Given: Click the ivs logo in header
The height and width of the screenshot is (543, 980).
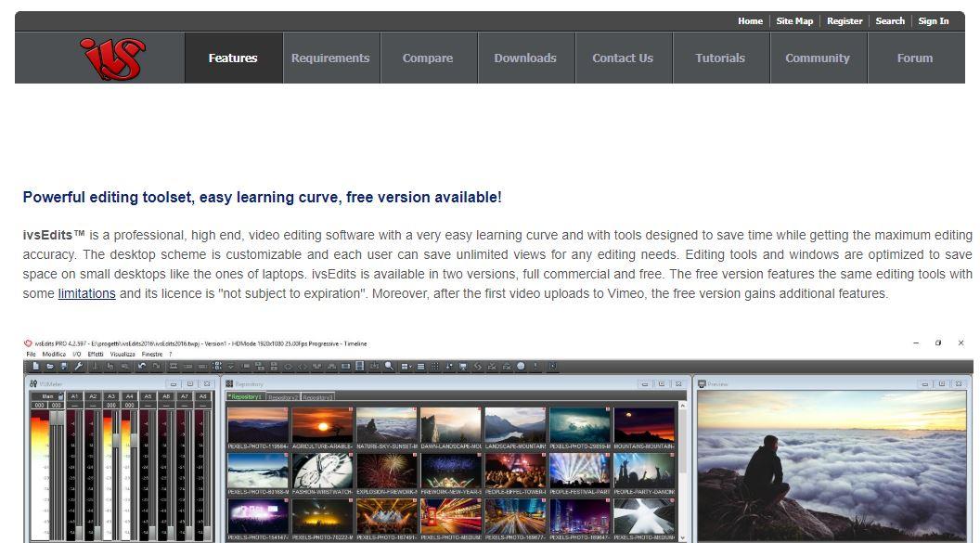Looking at the screenshot, I should tap(112, 58).
